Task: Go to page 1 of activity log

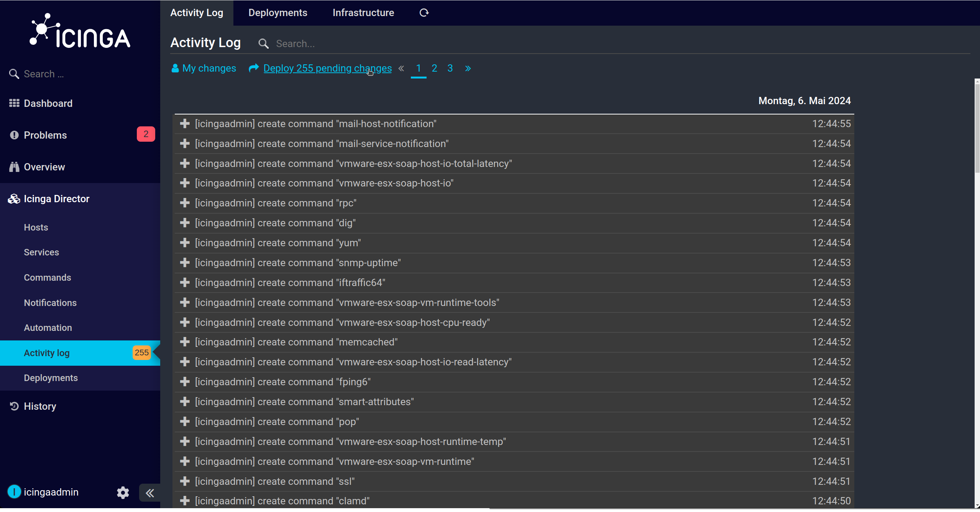Action: (419, 68)
